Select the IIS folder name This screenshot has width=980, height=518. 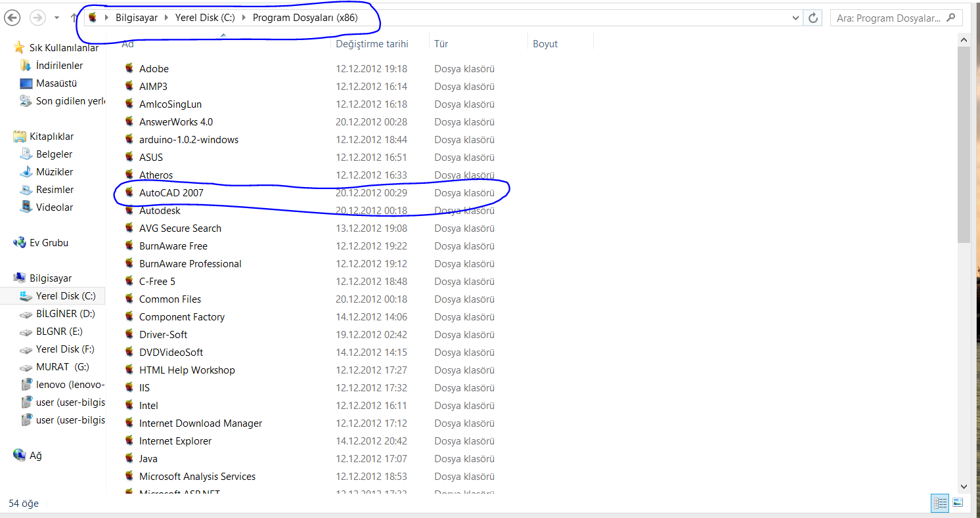[145, 388]
